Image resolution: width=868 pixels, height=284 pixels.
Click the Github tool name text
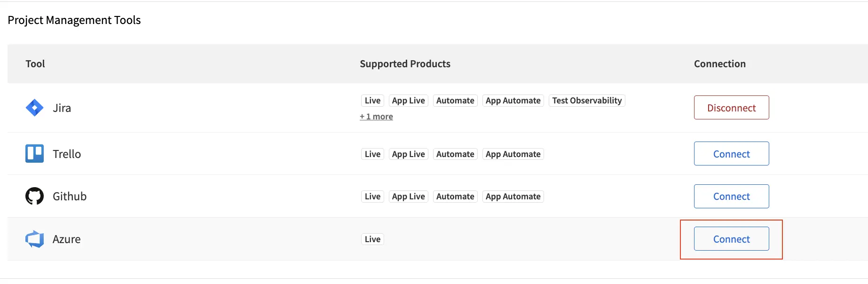pyautogui.click(x=70, y=197)
